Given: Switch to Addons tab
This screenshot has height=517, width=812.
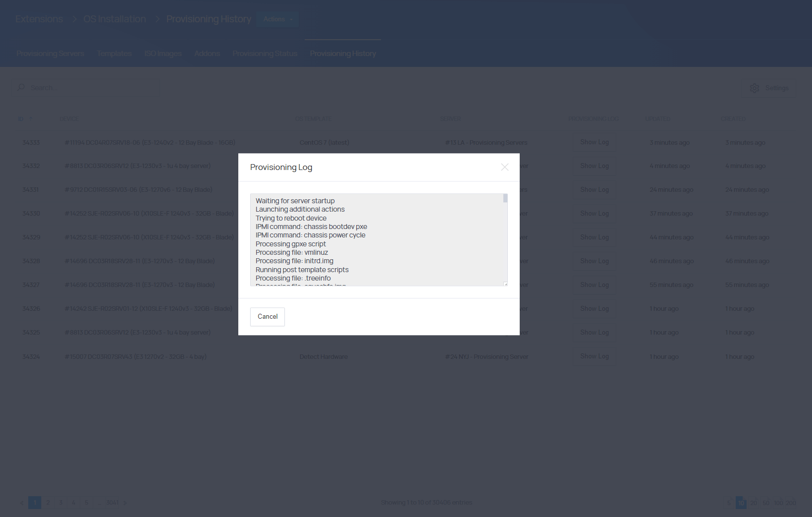Looking at the screenshot, I should coord(207,54).
